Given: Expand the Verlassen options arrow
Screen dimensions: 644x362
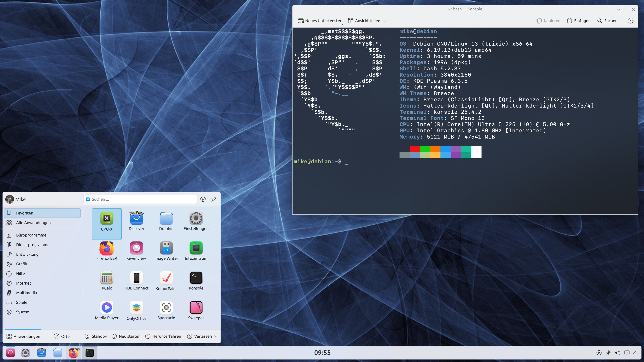Looking at the screenshot, I should (x=216, y=336).
